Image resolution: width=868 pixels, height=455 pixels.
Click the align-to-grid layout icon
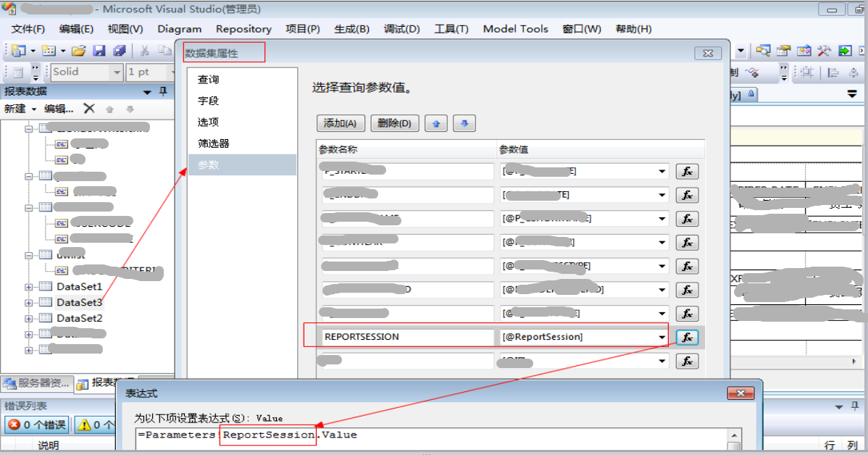coord(807,72)
